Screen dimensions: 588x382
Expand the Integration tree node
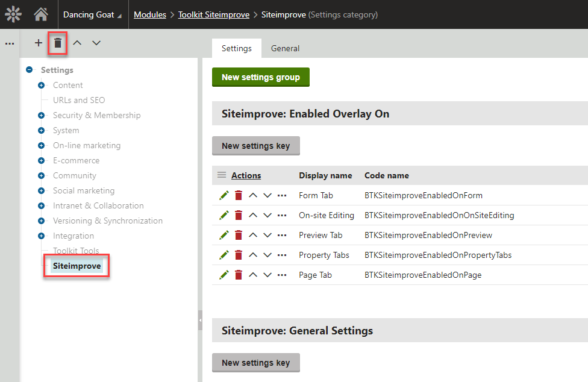[41, 236]
